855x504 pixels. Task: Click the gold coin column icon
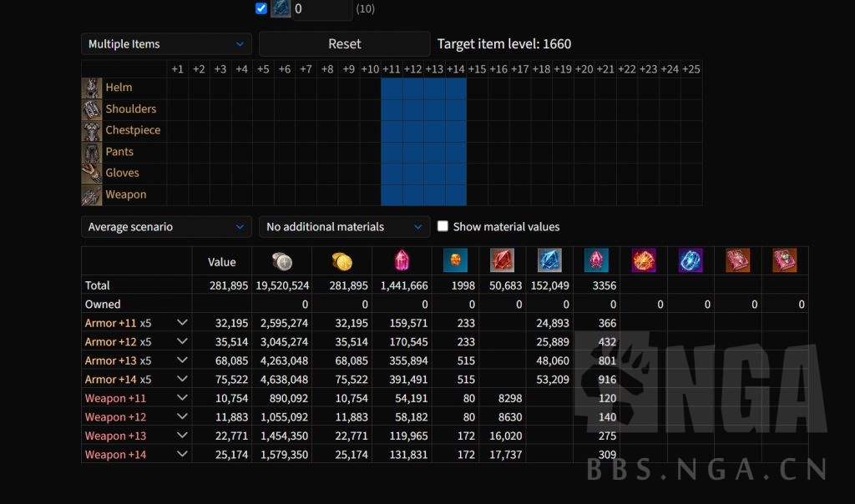341,261
